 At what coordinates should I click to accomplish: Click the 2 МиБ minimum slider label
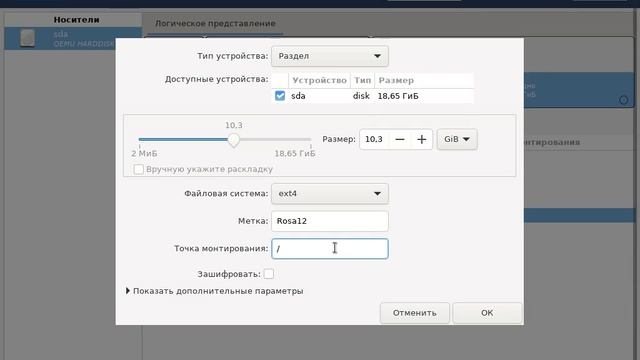144,154
